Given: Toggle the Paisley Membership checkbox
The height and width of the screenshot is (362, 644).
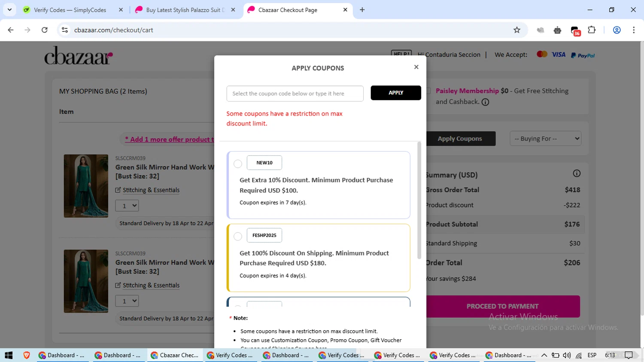Looking at the screenshot, I should click(428, 91).
